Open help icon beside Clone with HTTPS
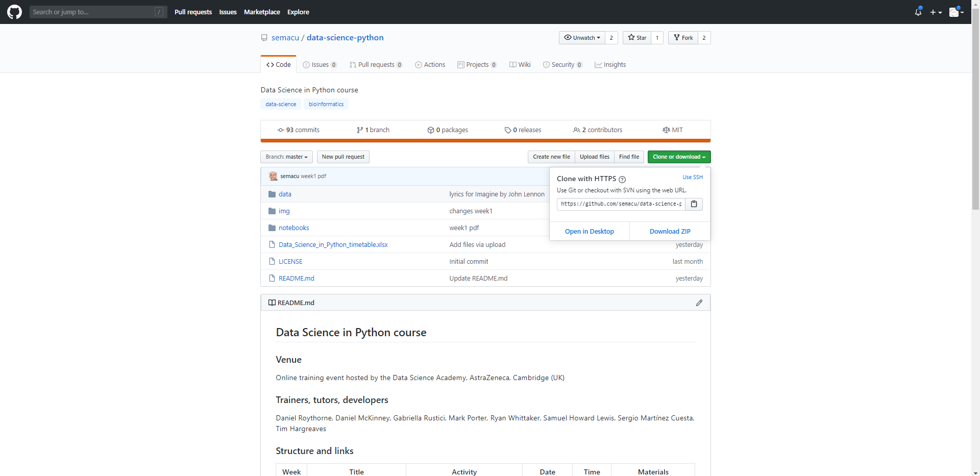The image size is (980, 476). tap(622, 180)
